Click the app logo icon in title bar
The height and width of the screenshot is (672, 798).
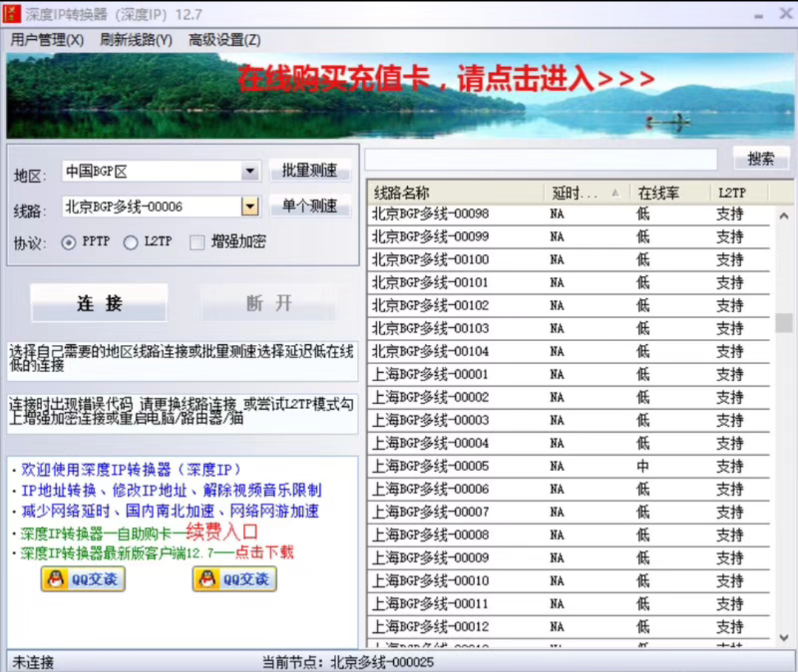[x=13, y=14]
